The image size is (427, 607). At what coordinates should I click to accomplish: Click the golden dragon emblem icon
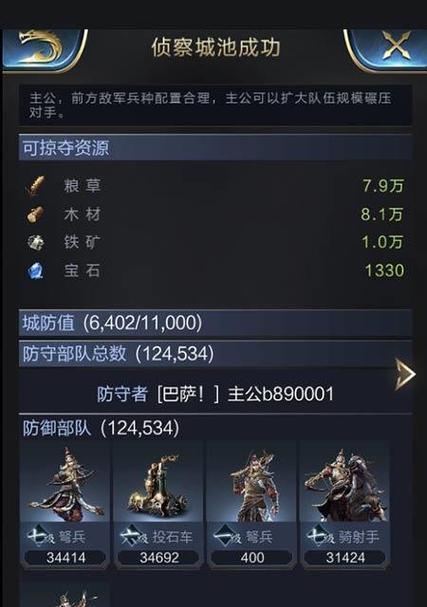pos(41,48)
